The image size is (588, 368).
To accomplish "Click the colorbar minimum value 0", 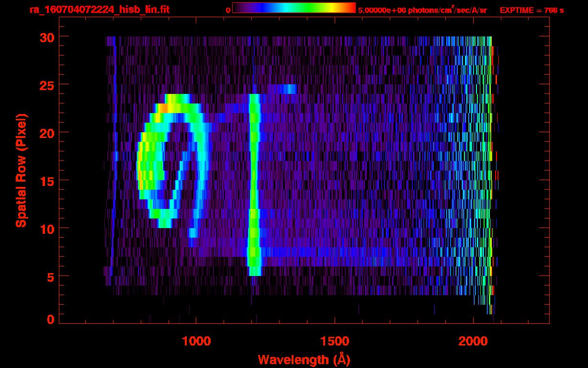I will pyautogui.click(x=228, y=10).
